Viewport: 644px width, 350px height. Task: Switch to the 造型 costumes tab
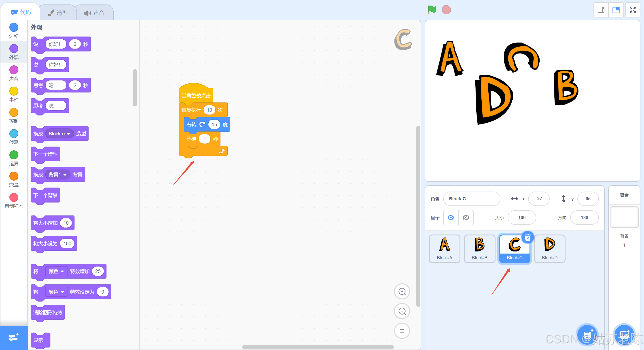click(x=58, y=13)
